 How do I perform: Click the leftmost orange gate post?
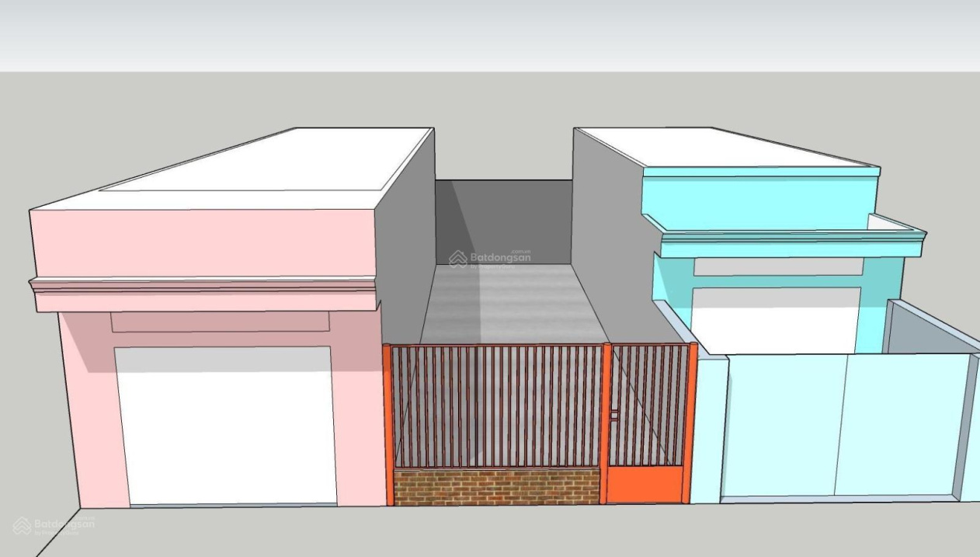click(387, 425)
